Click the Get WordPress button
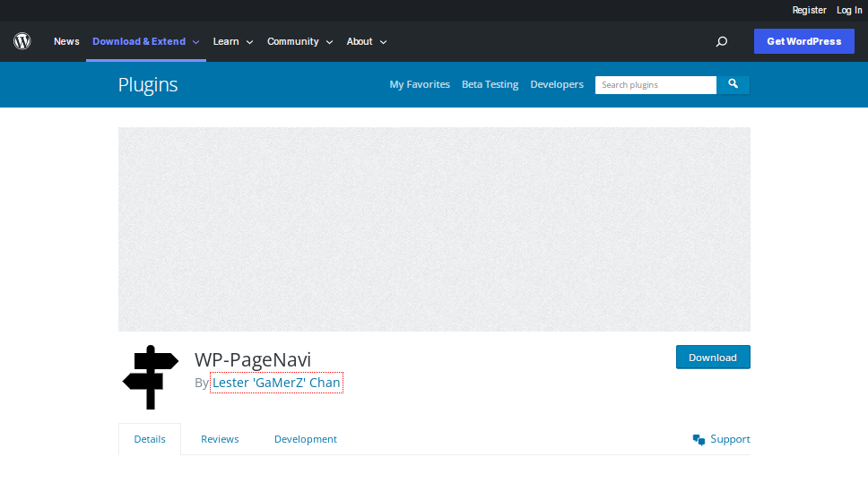The height and width of the screenshot is (483, 868). coord(803,41)
